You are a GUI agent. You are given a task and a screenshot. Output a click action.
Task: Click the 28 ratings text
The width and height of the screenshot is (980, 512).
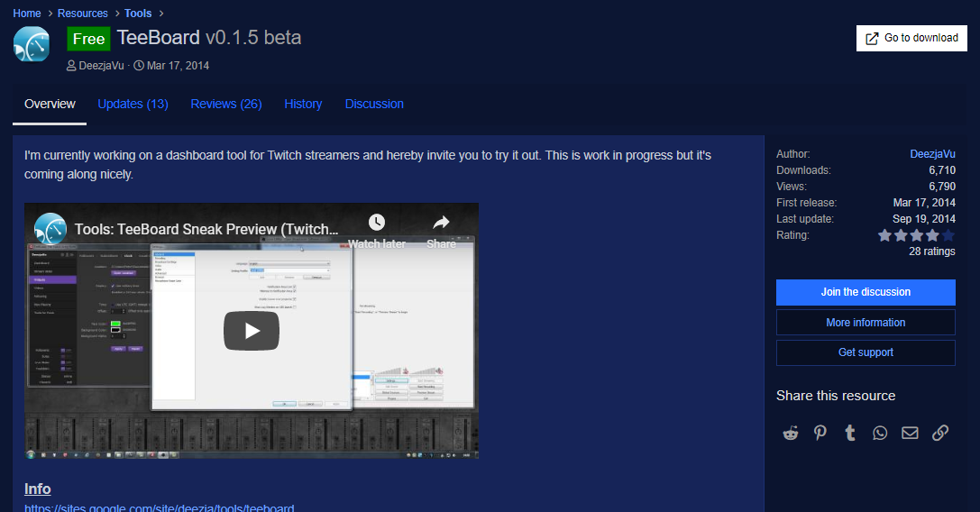(x=932, y=251)
